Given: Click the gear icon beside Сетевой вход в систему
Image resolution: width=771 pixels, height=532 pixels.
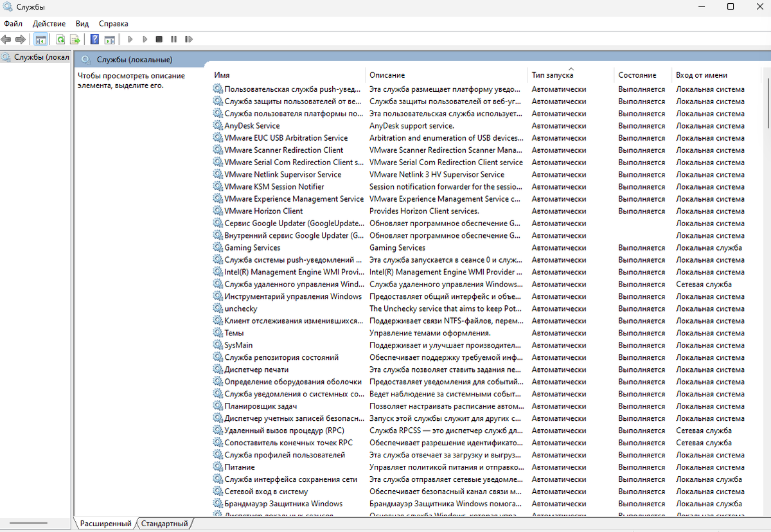Looking at the screenshot, I should 218,492.
